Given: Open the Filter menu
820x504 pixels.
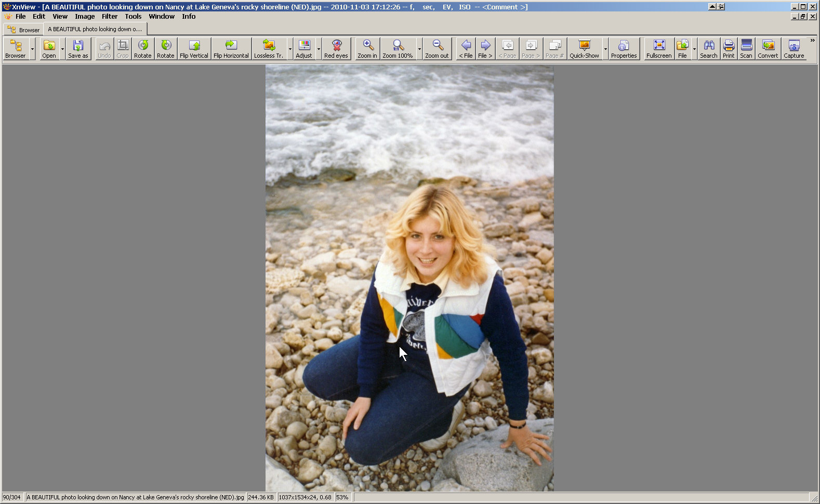Looking at the screenshot, I should (109, 16).
